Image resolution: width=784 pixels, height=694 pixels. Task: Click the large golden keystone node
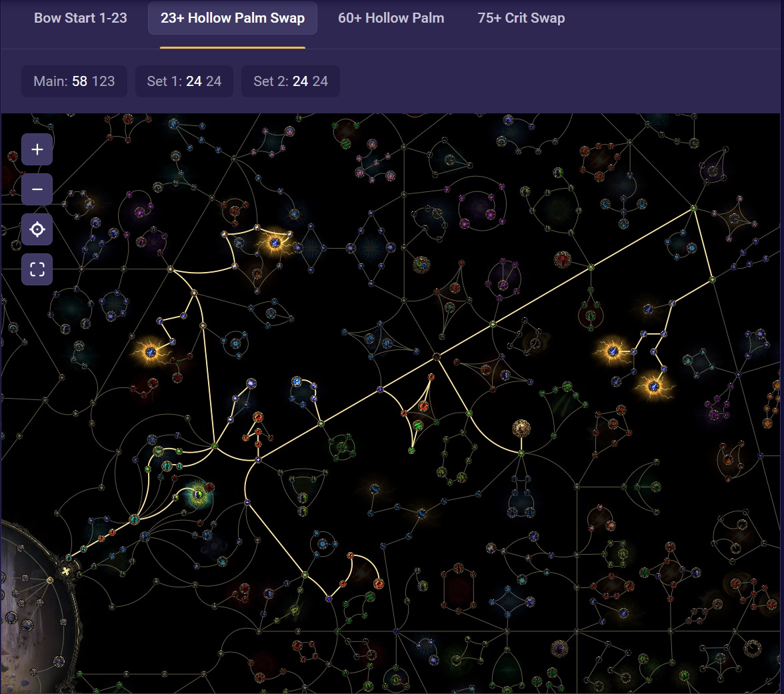tap(521, 428)
